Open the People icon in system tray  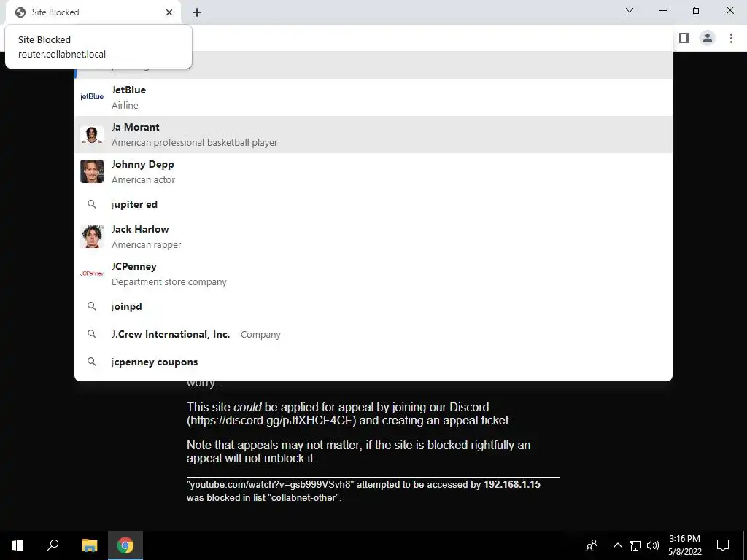click(592, 545)
